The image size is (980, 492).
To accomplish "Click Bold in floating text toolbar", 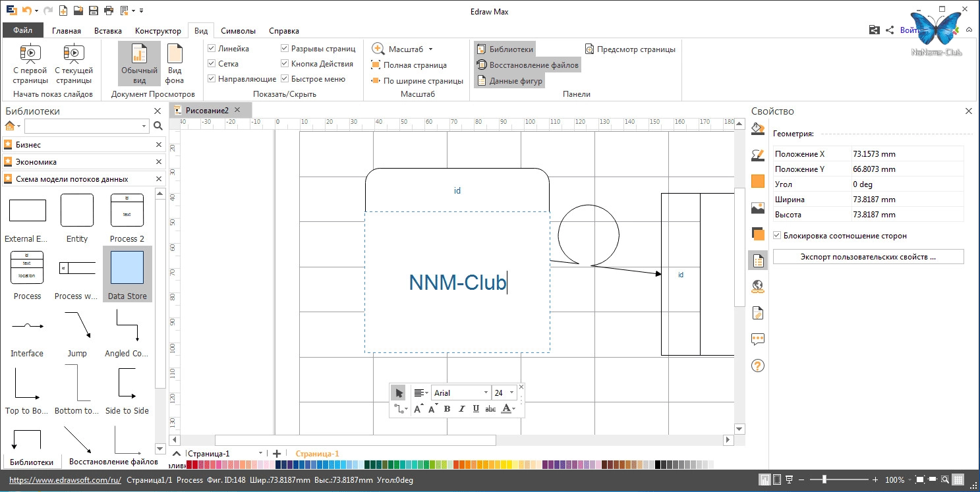I will coord(447,409).
